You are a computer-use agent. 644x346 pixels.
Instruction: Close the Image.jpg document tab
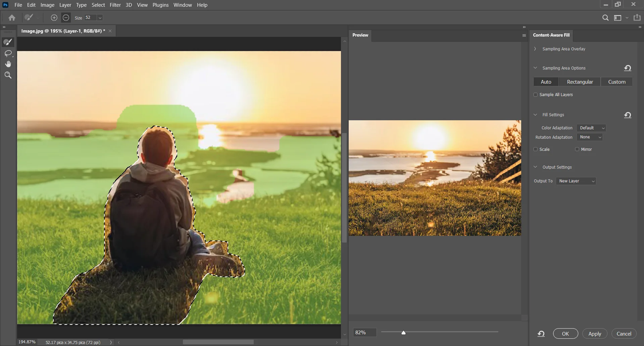click(110, 31)
